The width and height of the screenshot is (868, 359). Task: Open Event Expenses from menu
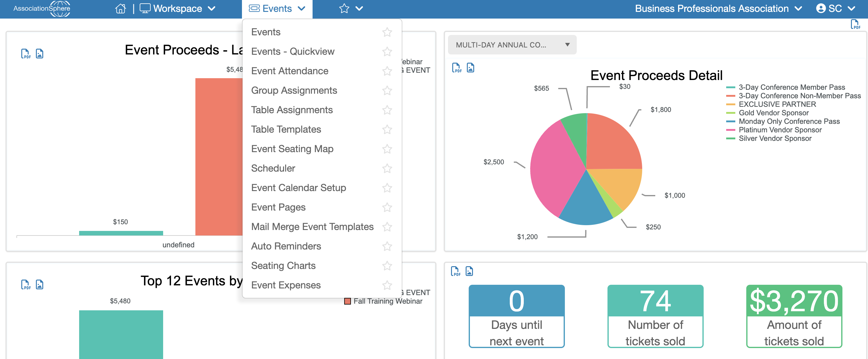(x=285, y=285)
